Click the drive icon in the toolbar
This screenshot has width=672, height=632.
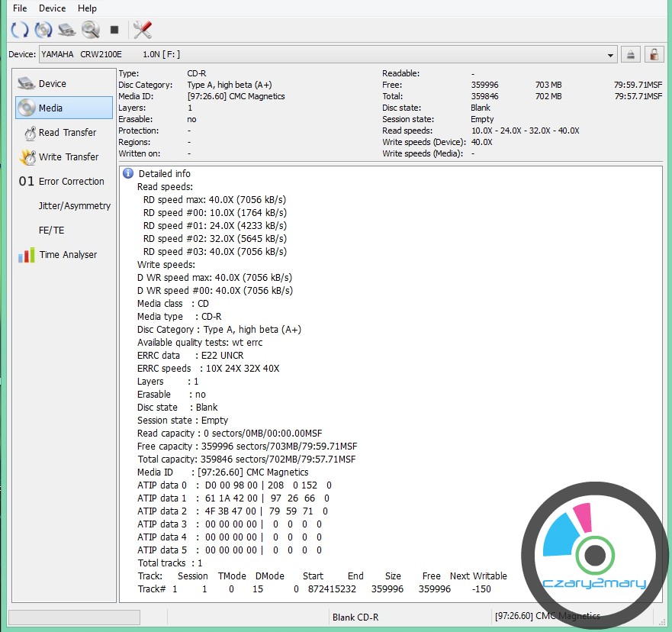(68, 30)
